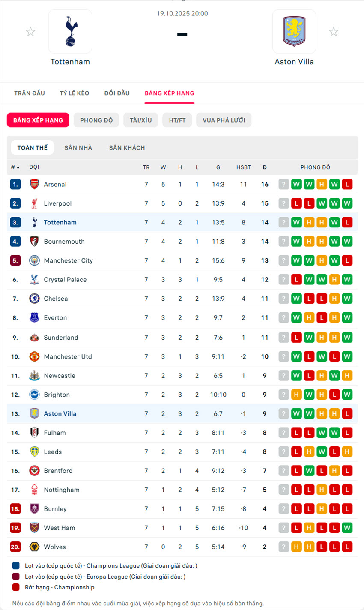Open the TỶ LỆ KÈO tab
This screenshot has width=364, height=610.
point(75,93)
